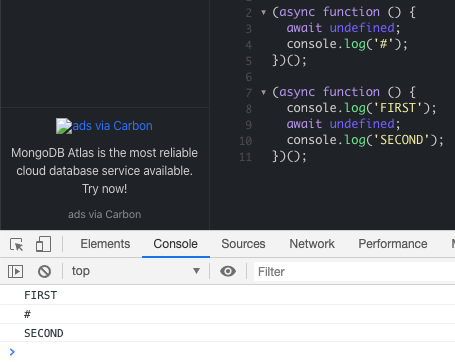Click line number 6 in the gutter
This screenshot has width=455, height=362.
[x=249, y=77]
